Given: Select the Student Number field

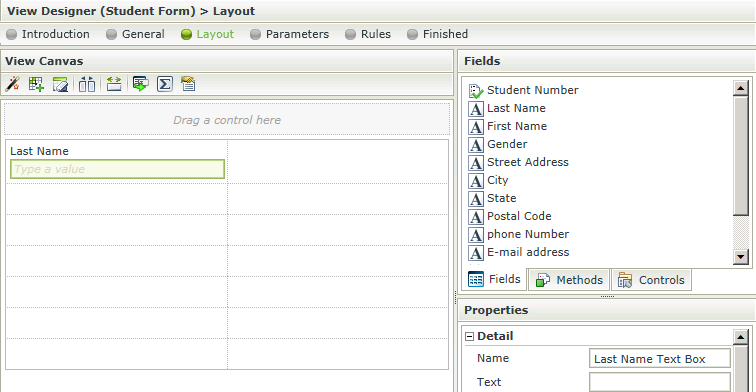Looking at the screenshot, I should pos(524,90).
